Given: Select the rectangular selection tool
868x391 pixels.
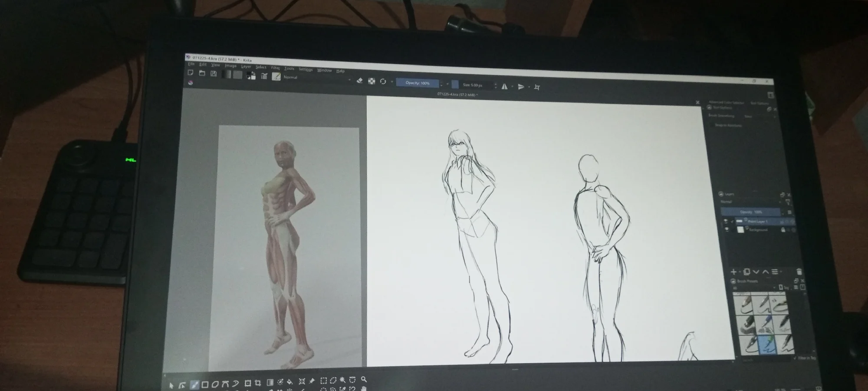Looking at the screenshot, I should coord(323,381).
